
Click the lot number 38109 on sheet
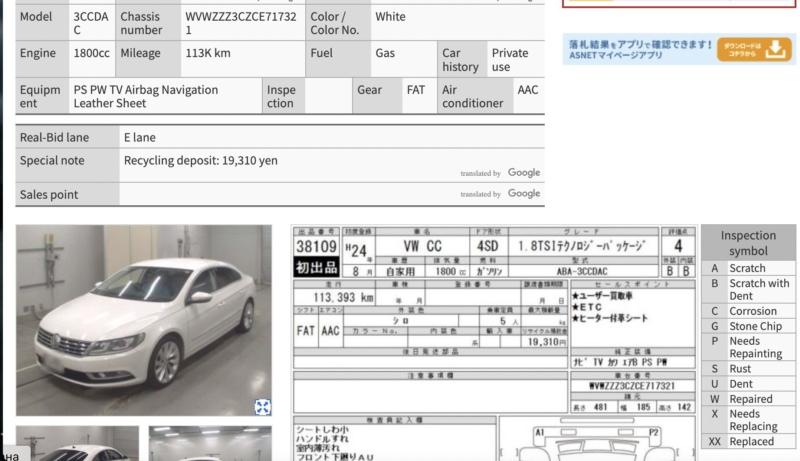[317, 246]
